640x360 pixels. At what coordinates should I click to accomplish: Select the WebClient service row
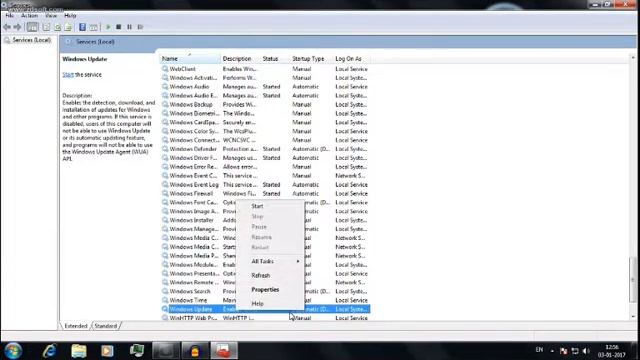(265, 69)
